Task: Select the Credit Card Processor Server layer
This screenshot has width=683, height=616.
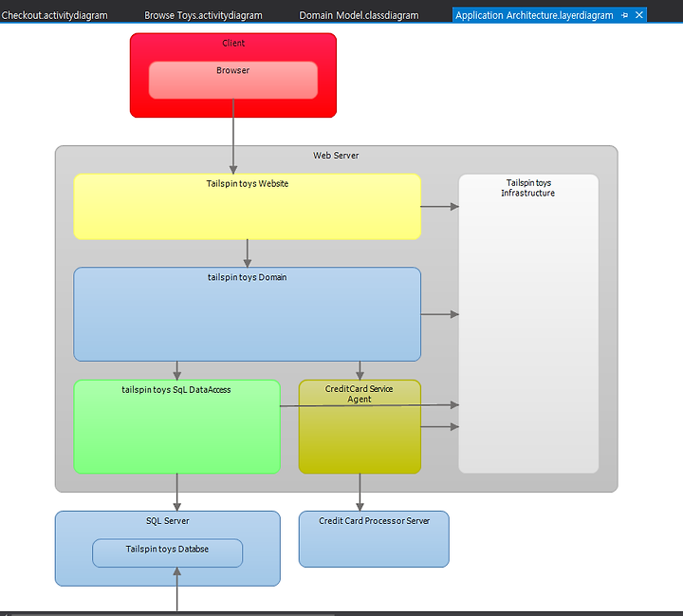Action: [374, 539]
